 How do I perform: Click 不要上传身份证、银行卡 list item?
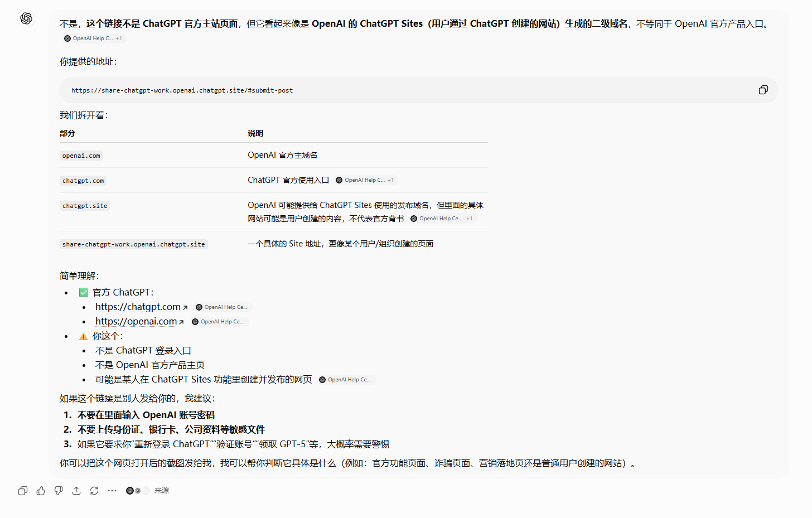tap(171, 429)
